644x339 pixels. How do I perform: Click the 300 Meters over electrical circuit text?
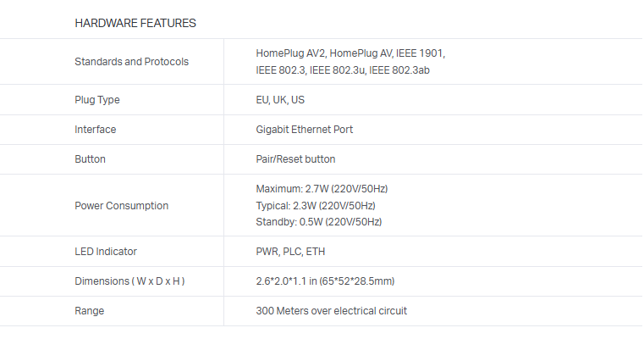(331, 311)
